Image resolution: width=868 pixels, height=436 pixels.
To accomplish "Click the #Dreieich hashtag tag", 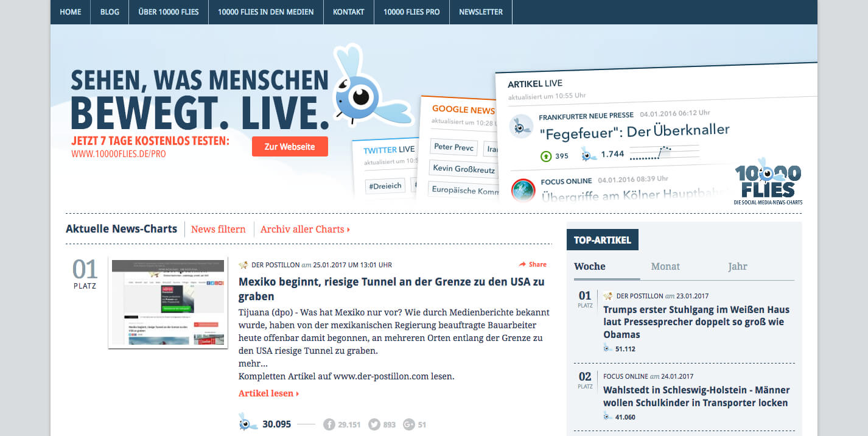I will 385,186.
